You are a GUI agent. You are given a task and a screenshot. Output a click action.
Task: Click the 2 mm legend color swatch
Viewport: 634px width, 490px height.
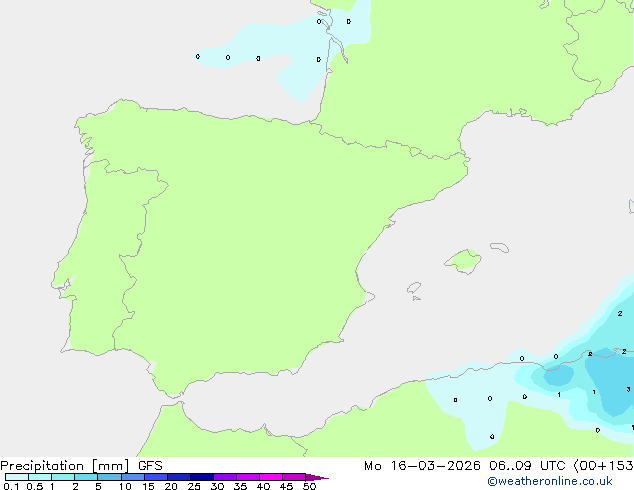tap(86, 477)
